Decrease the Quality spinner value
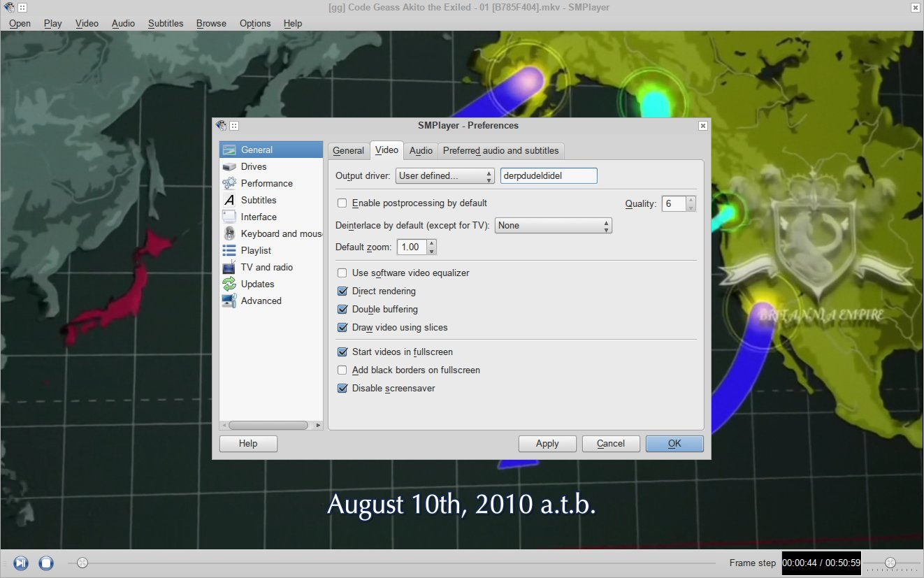Screen dimensions: 924x578 pyautogui.click(x=691, y=208)
